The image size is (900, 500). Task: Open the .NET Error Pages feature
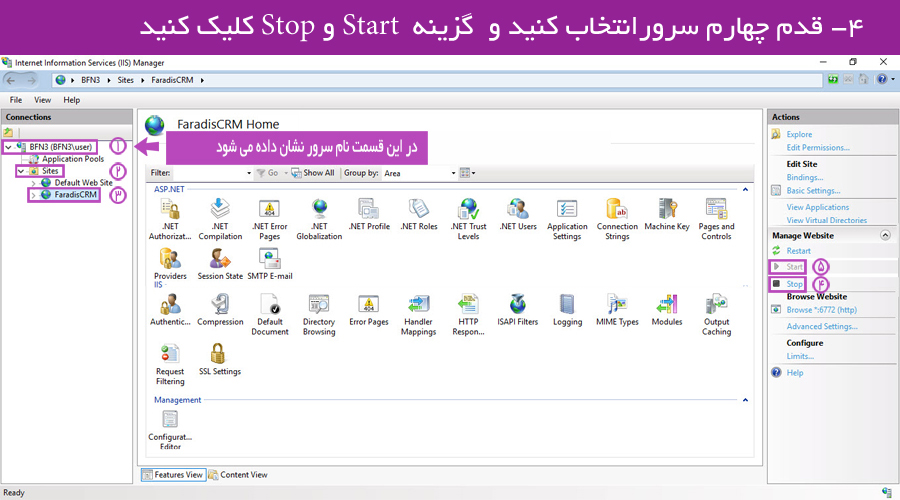tap(270, 219)
